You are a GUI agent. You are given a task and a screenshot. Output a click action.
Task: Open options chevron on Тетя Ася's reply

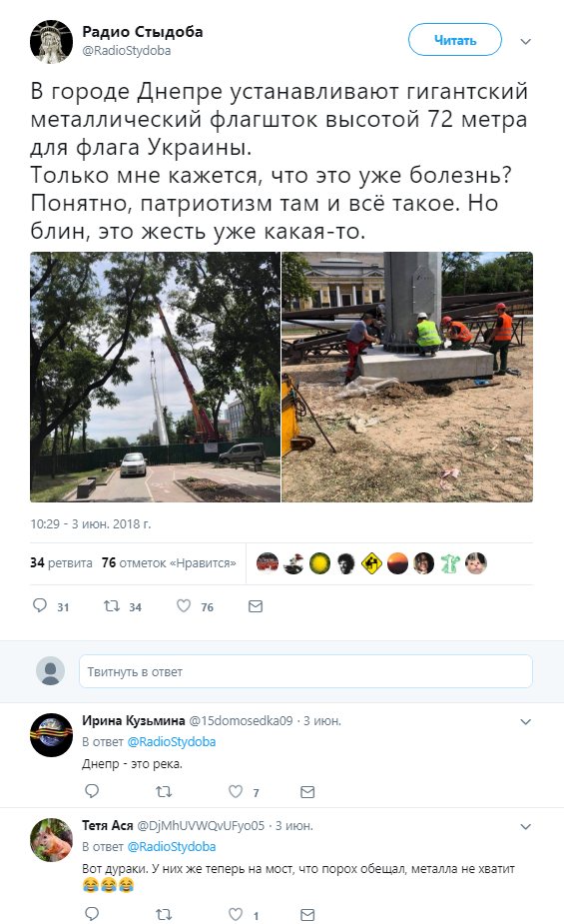pos(526,827)
